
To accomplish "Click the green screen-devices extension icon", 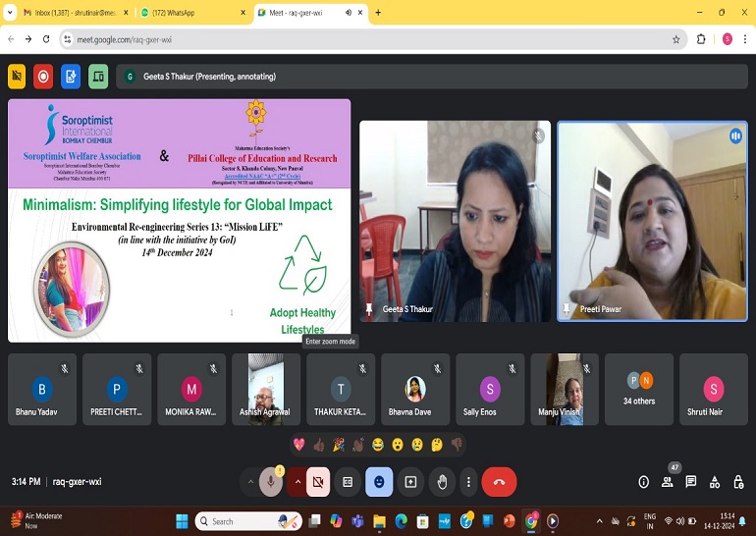I will [98, 77].
